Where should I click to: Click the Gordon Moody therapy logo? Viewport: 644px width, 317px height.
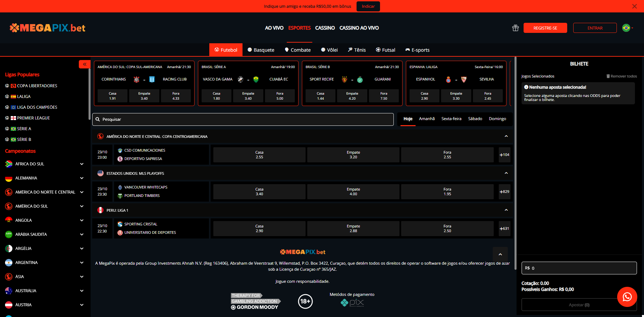tap(256, 301)
